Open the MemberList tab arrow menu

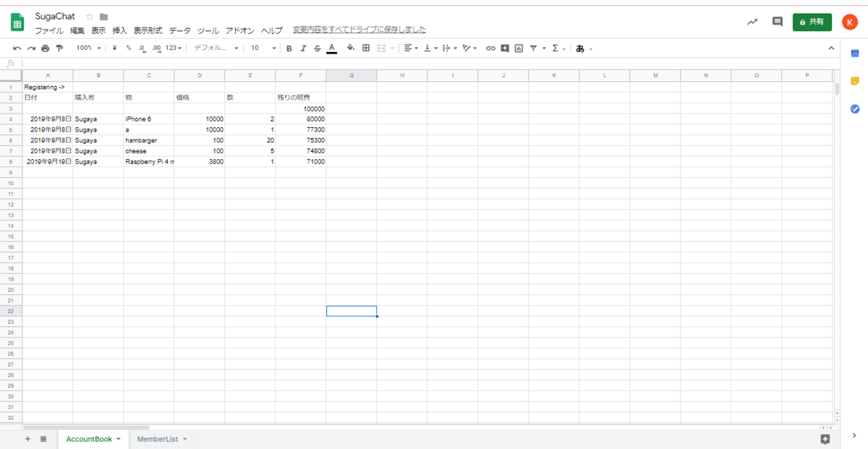(x=184, y=439)
